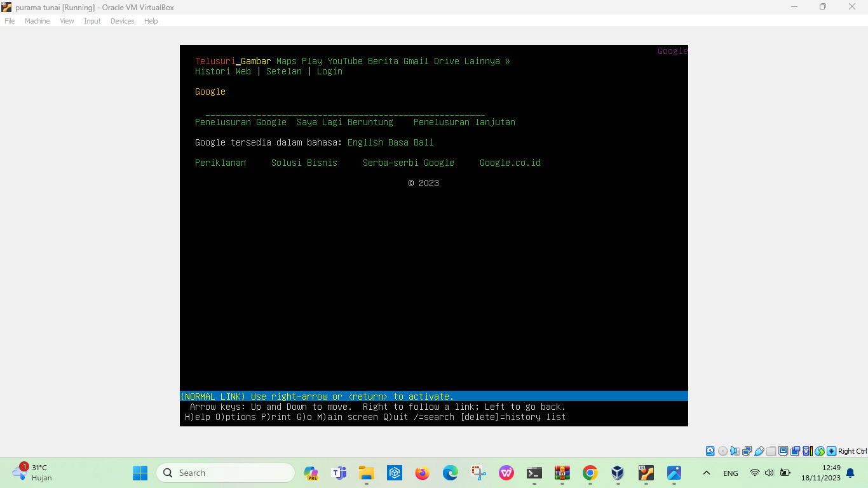This screenshot has height=488, width=868.
Task: Open the YouTube link
Action: click(x=345, y=61)
